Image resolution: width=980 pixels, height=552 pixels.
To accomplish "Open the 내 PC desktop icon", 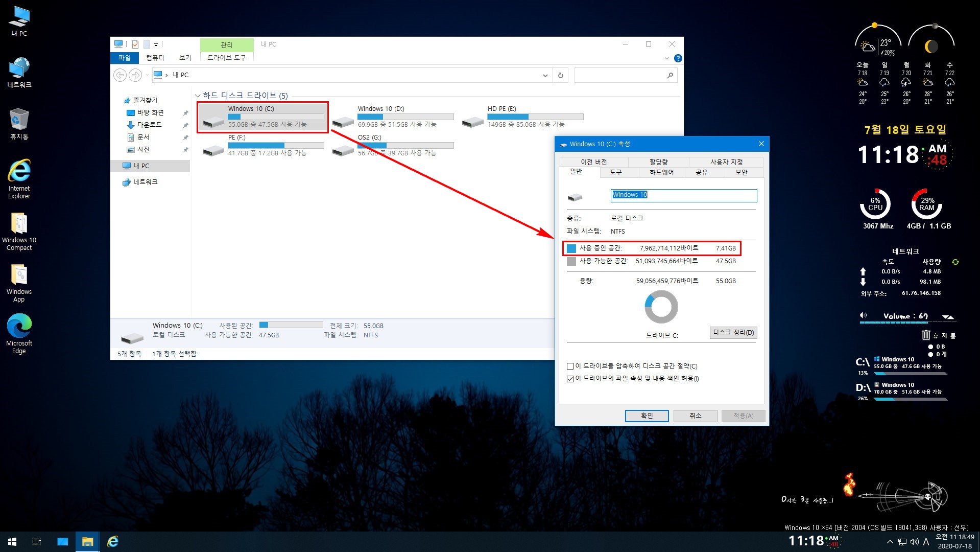I will pyautogui.click(x=19, y=21).
